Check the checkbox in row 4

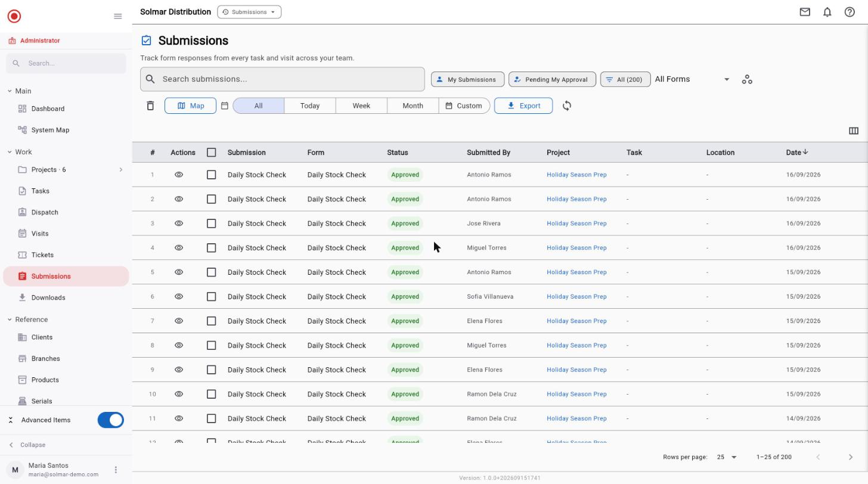pos(211,248)
